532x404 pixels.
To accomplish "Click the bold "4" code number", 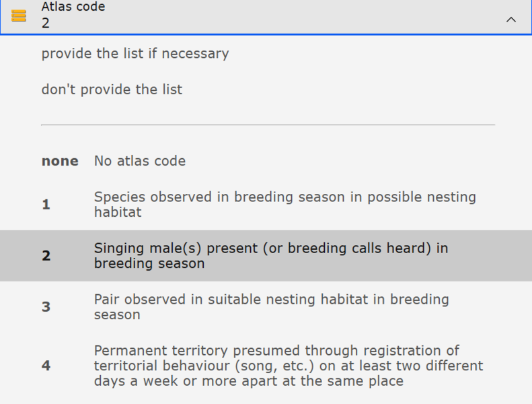I will (x=46, y=366).
